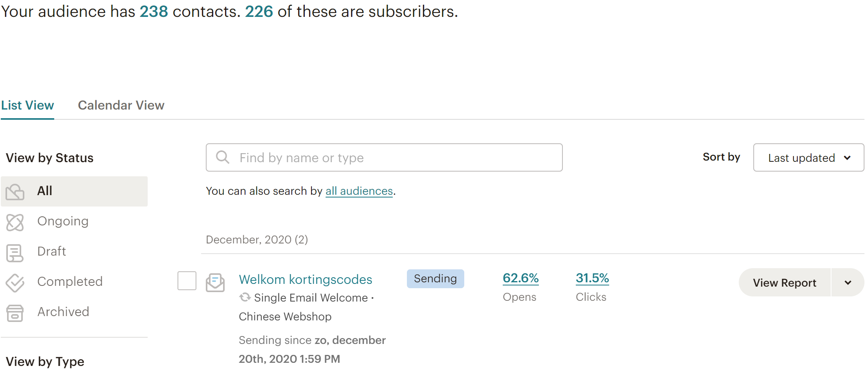868x373 pixels.
Task: Click the 31.5% clicks link
Action: (592, 278)
